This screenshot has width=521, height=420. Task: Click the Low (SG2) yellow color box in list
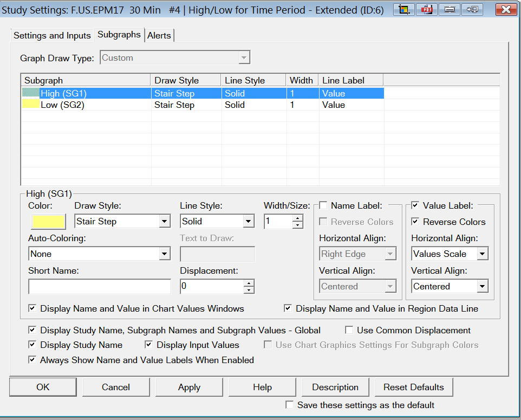click(x=30, y=104)
